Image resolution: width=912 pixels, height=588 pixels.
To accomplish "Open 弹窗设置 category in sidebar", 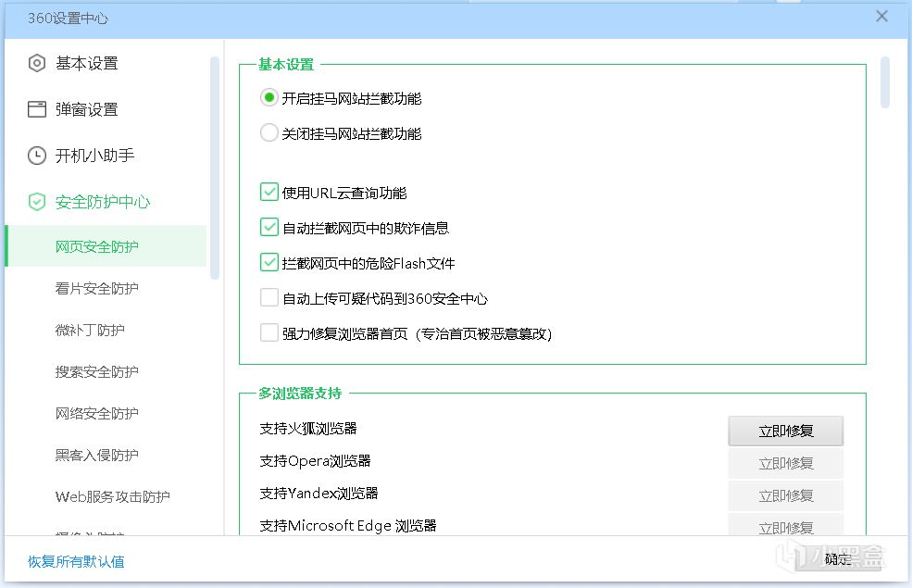I will [x=87, y=108].
